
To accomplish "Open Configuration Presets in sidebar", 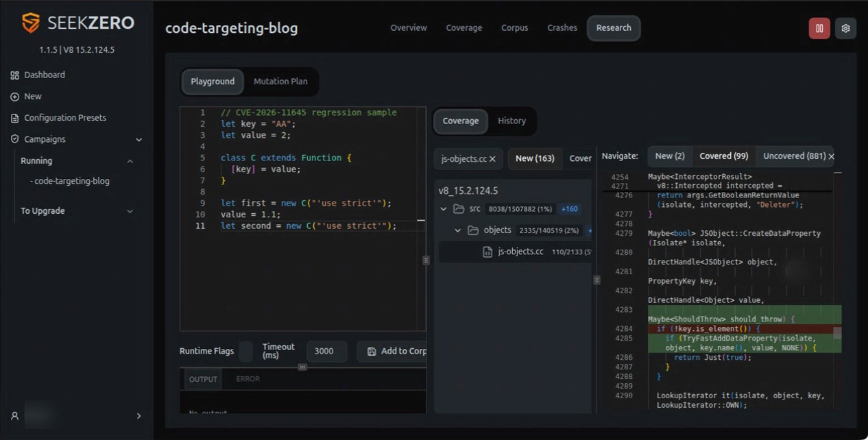I will 65,118.
